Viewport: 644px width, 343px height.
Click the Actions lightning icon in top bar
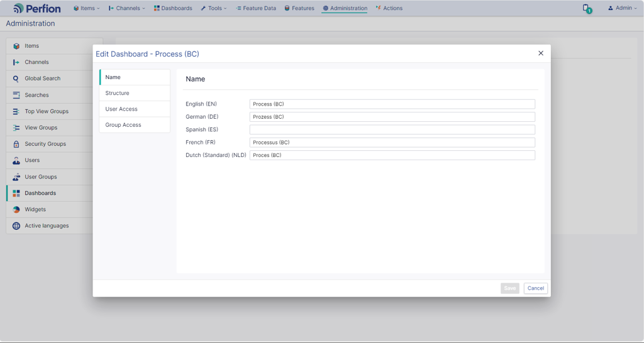point(378,8)
